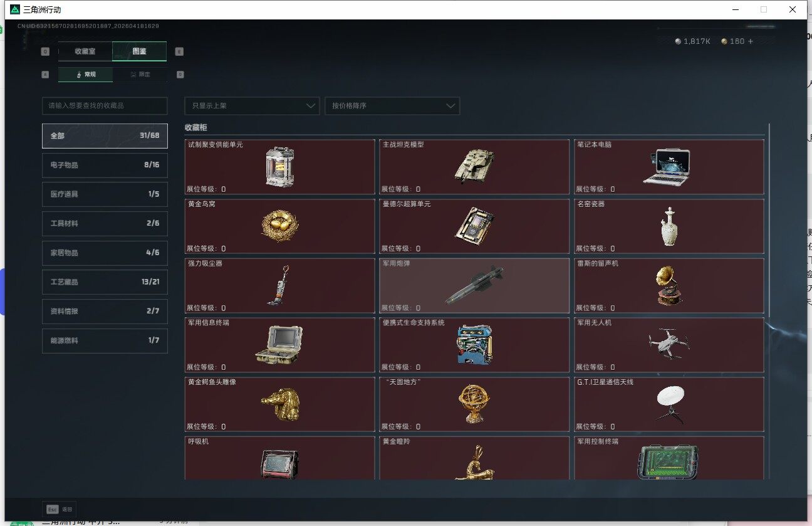The height and width of the screenshot is (526, 812).
Task: Select the 名窑瓷器 porcelain vase icon
Action: tap(669, 226)
